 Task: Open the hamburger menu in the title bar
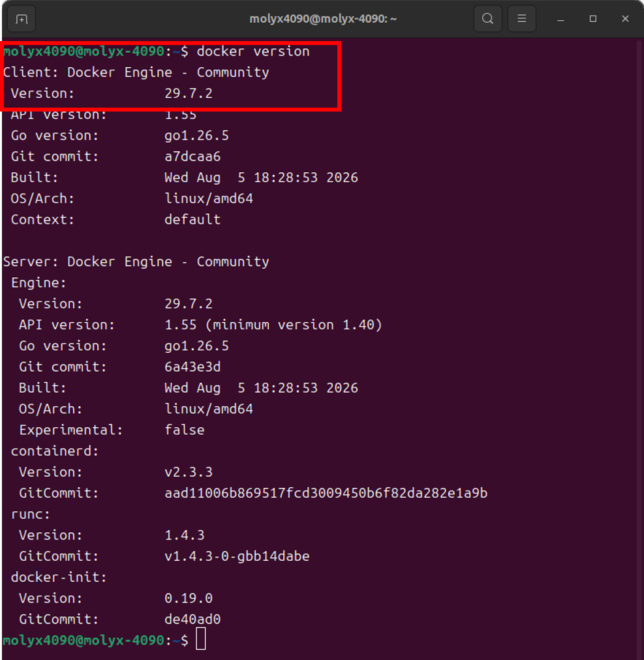[522, 19]
